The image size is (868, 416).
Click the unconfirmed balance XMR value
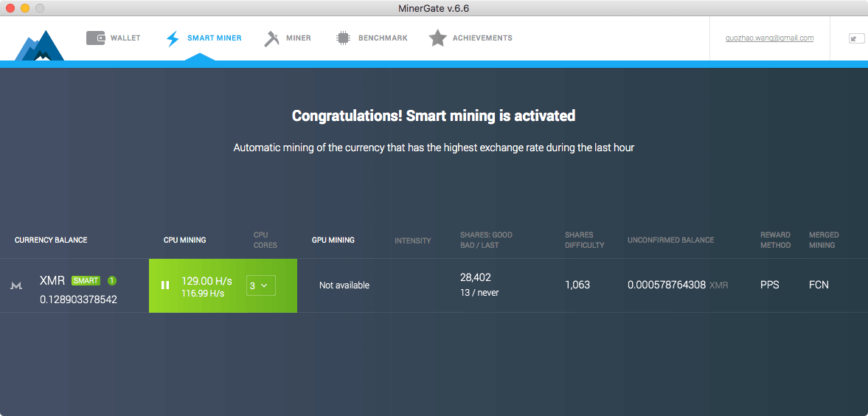(666, 285)
